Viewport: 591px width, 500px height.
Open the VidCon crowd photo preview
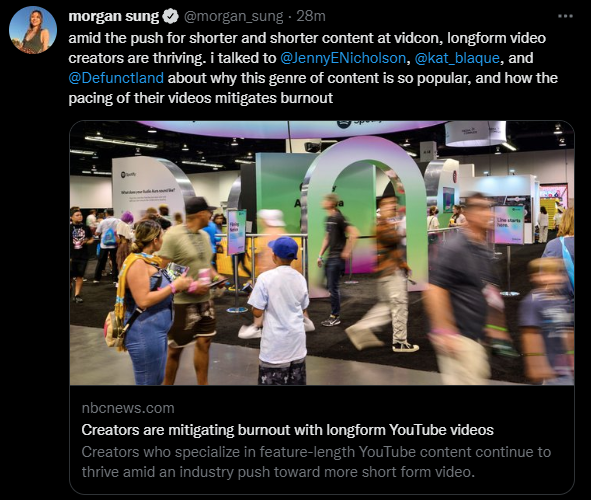(322, 253)
